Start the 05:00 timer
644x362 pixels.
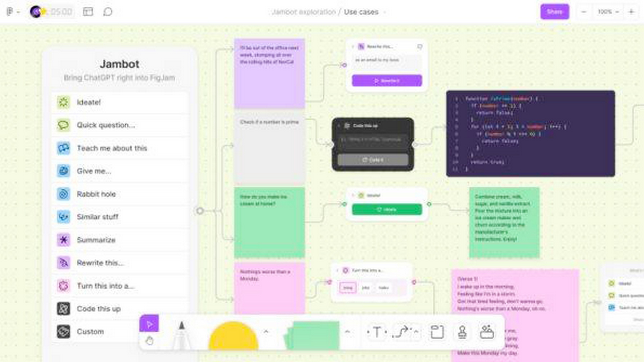coord(61,12)
